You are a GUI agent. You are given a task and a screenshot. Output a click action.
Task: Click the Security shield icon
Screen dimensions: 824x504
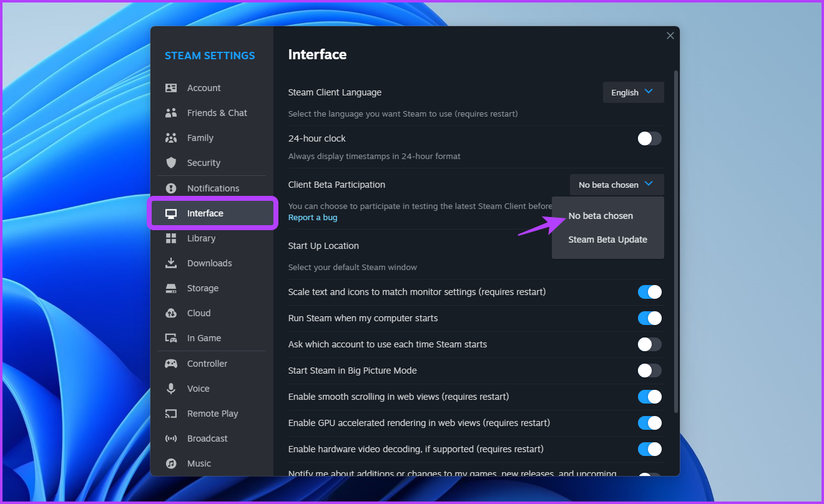coord(171,163)
